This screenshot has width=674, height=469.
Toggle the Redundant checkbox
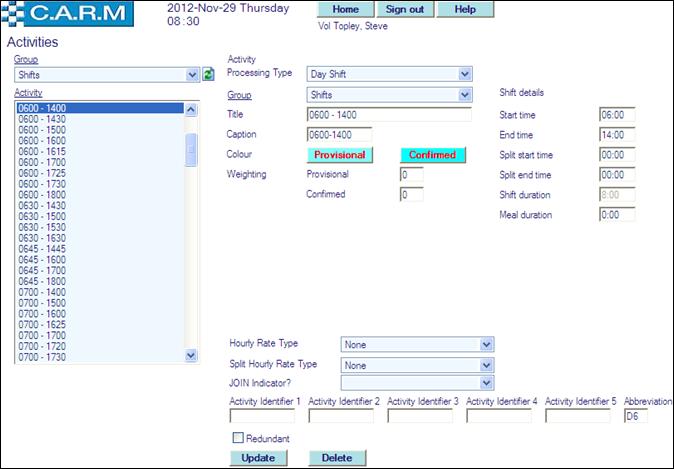click(x=237, y=438)
